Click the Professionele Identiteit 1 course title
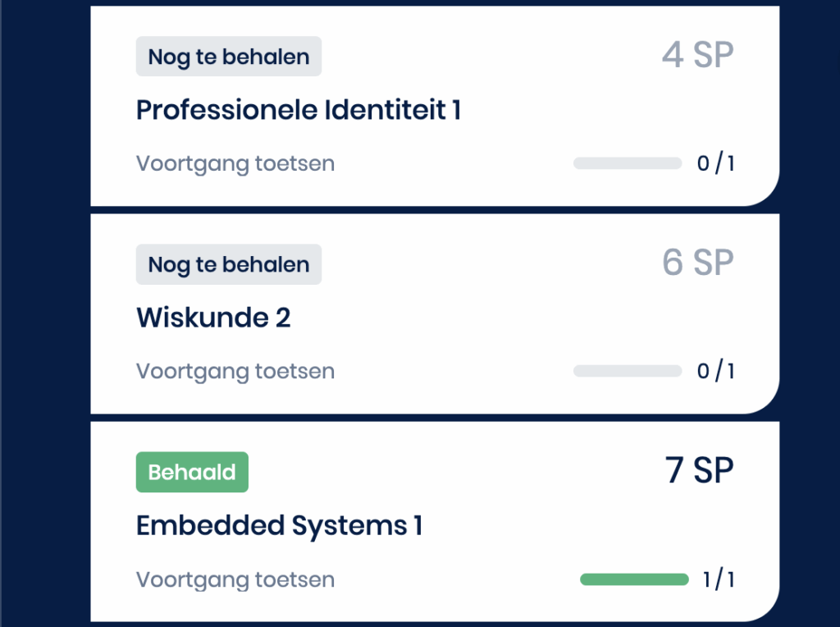Image resolution: width=840 pixels, height=627 pixels. (x=298, y=110)
